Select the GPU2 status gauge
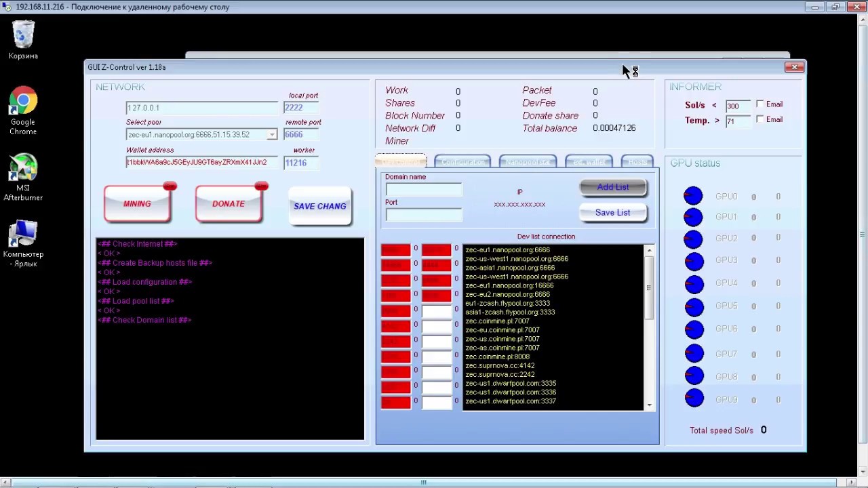 [694, 239]
